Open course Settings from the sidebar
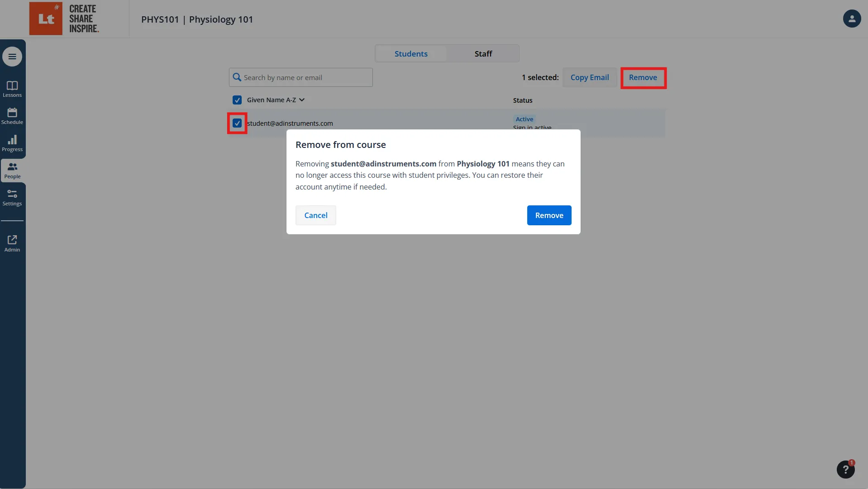The height and width of the screenshot is (489, 868). 12,198
